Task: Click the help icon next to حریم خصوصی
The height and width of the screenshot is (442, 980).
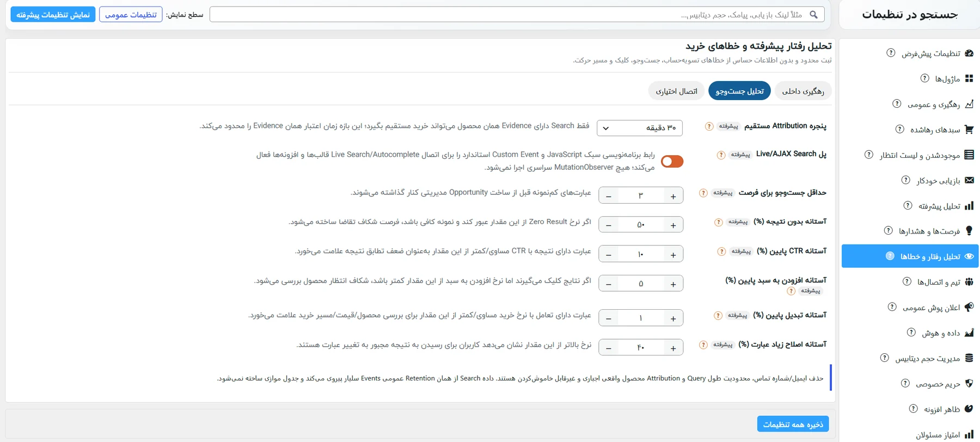Action: click(x=905, y=383)
